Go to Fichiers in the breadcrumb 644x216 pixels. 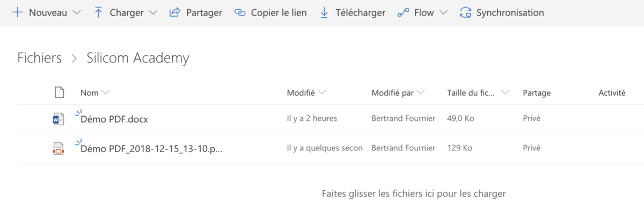(x=39, y=58)
